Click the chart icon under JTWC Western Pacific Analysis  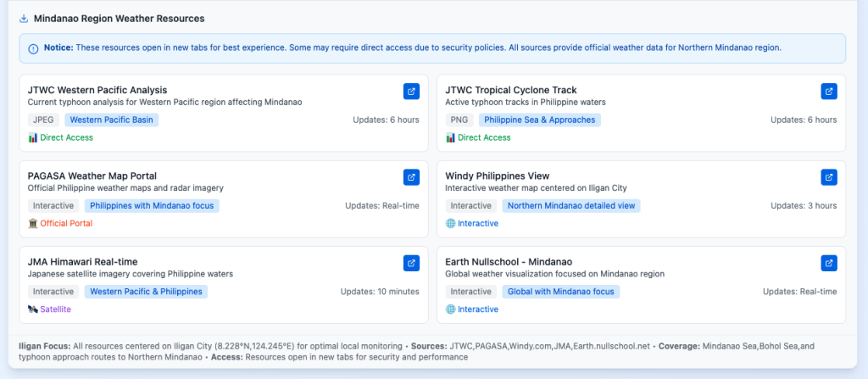33,137
